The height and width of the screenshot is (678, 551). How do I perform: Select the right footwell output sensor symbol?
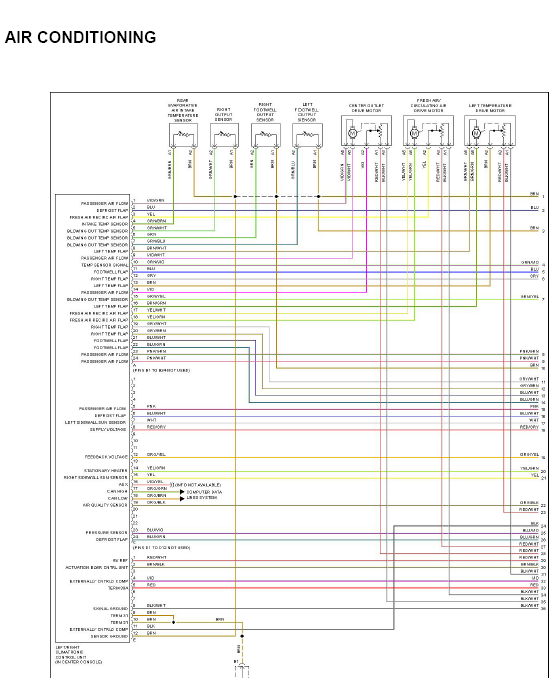point(266,135)
